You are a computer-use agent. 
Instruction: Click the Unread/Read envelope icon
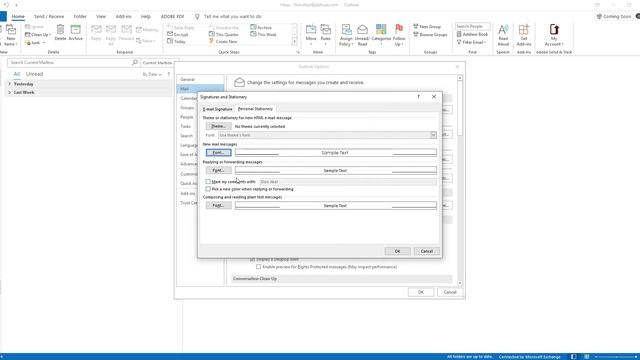click(x=362, y=30)
